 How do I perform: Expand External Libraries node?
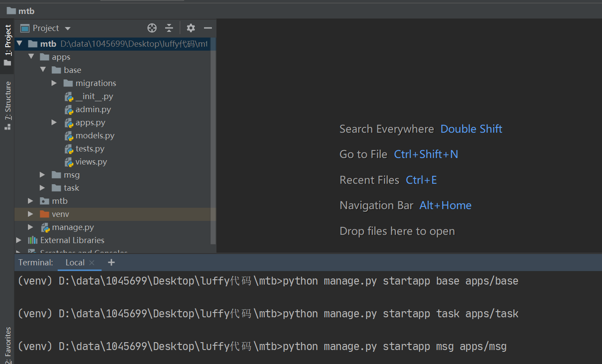coord(19,240)
